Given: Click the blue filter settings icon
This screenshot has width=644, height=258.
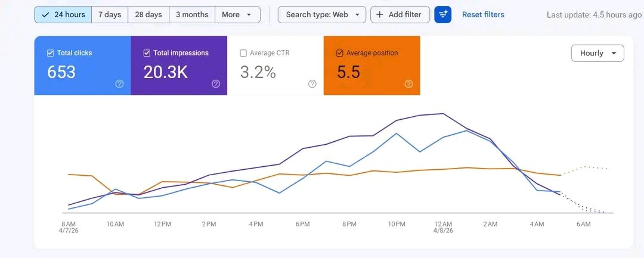Looking at the screenshot, I should tap(443, 15).
